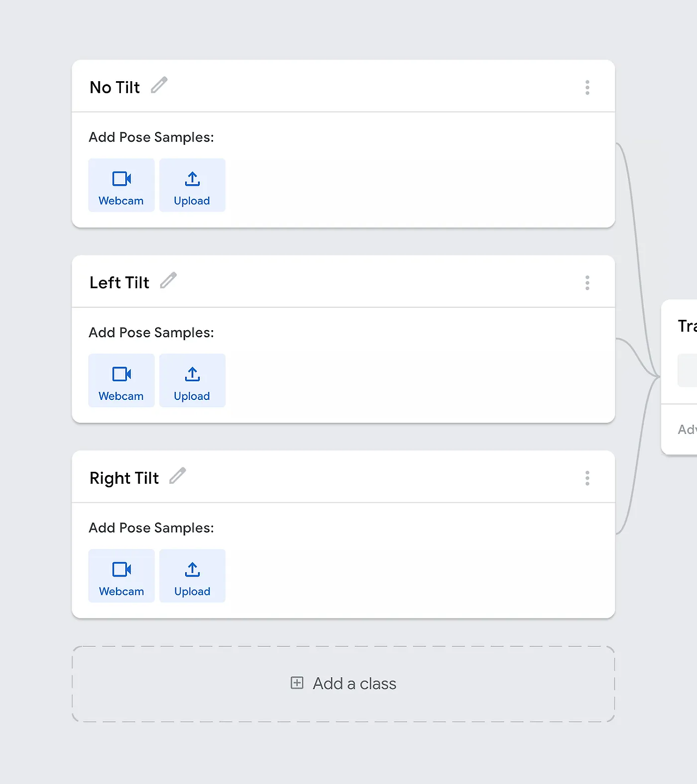697x784 pixels.
Task: Add a class using the dashed box
Action: [x=344, y=684]
